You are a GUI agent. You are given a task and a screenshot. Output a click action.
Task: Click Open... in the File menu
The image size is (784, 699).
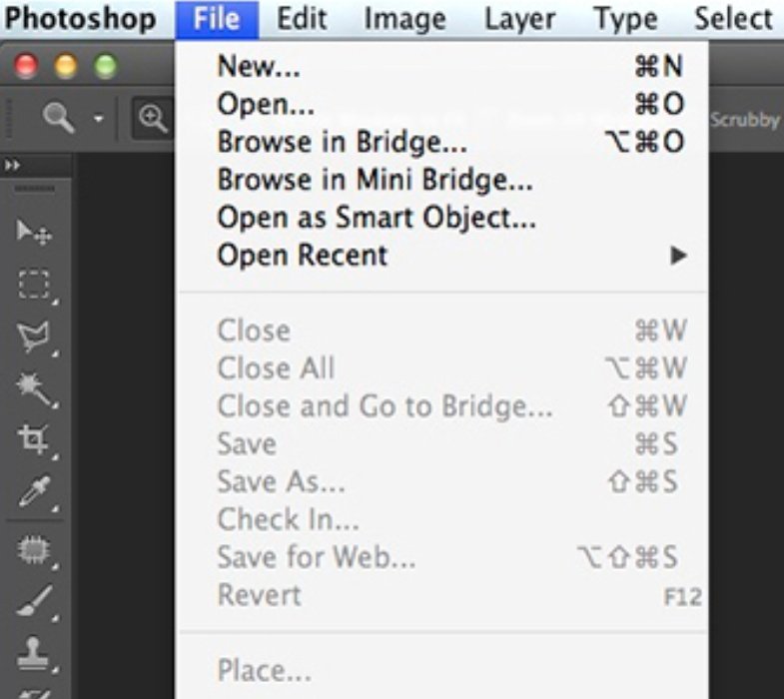coord(265,104)
